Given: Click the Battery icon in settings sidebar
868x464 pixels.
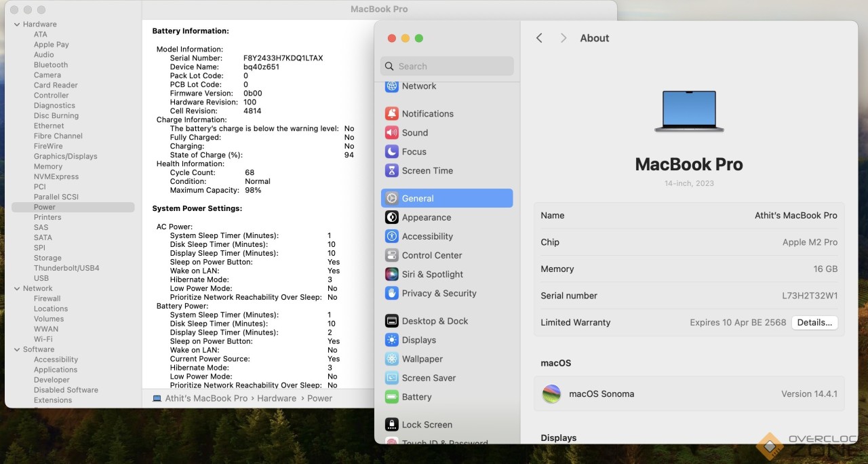Looking at the screenshot, I should coord(391,398).
